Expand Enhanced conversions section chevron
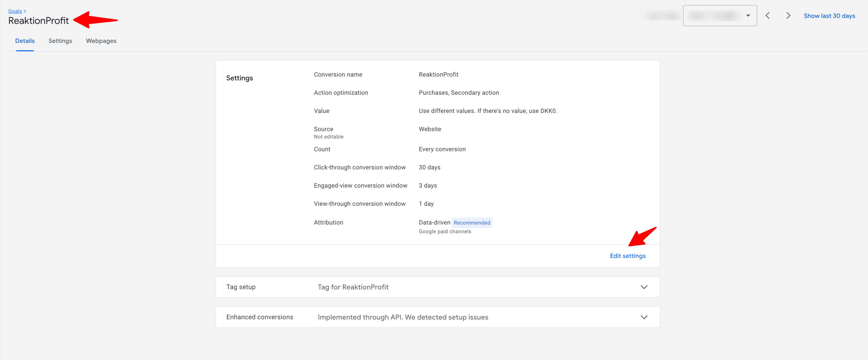868x360 pixels. (x=643, y=317)
